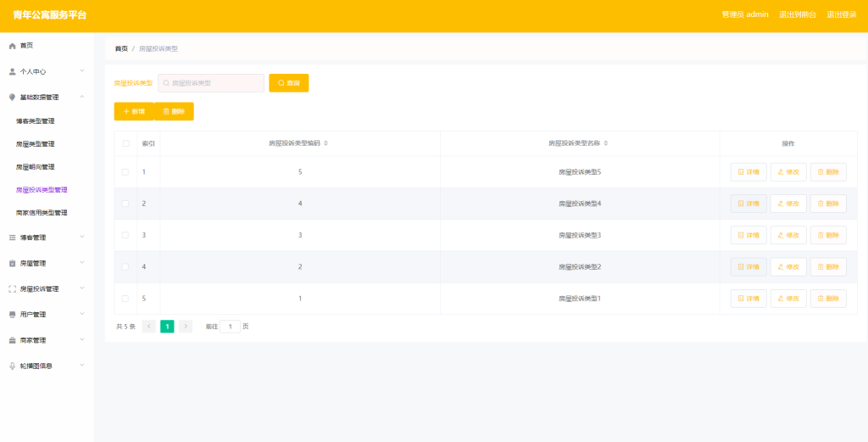The width and height of the screenshot is (868, 442).
Task: Click 修改 for 房屋投诉类型2
Action: click(788, 266)
